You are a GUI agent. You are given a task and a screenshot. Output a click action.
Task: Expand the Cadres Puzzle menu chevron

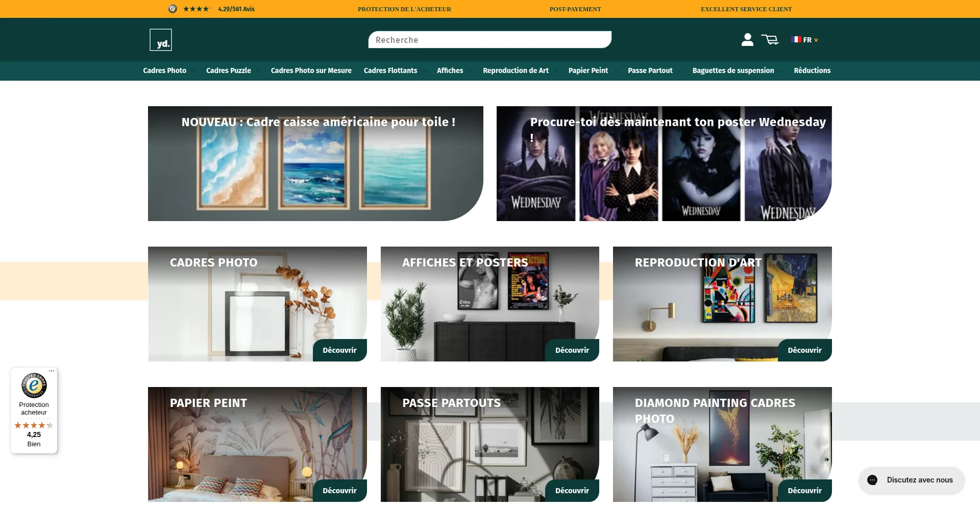click(258, 71)
